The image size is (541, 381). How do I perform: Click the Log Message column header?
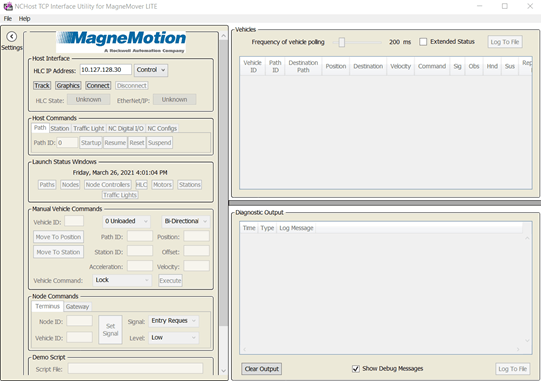pos(296,228)
